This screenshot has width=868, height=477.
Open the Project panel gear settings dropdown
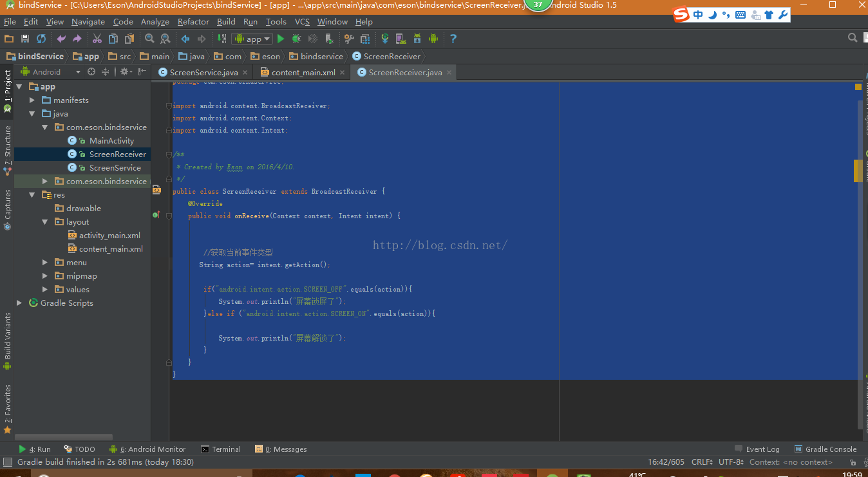(x=126, y=72)
